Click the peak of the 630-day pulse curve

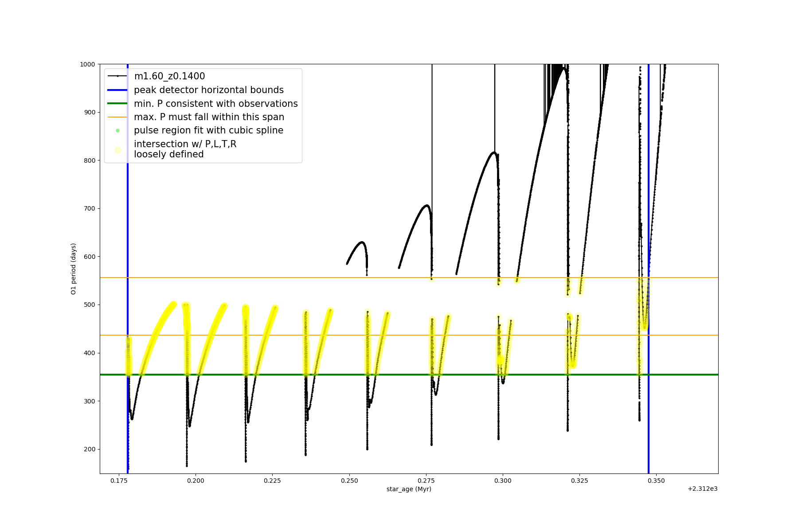362,242
